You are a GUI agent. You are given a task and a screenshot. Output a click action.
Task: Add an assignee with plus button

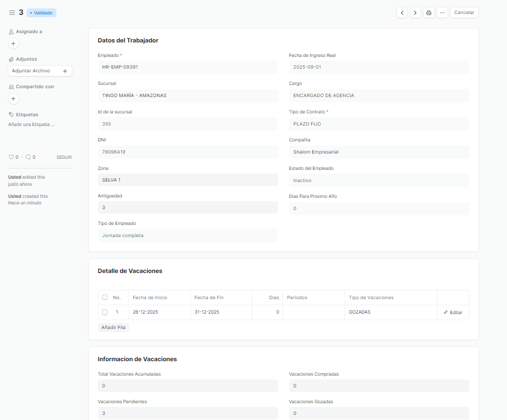(13, 44)
